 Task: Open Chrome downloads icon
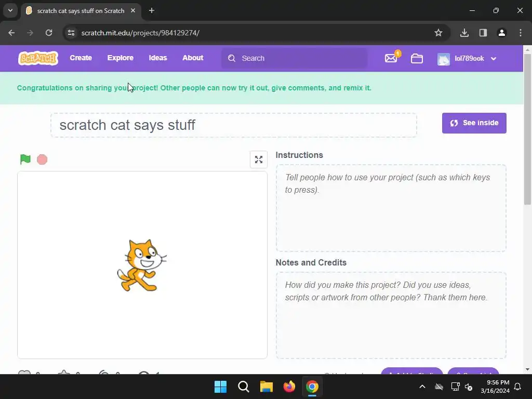[x=464, y=33]
